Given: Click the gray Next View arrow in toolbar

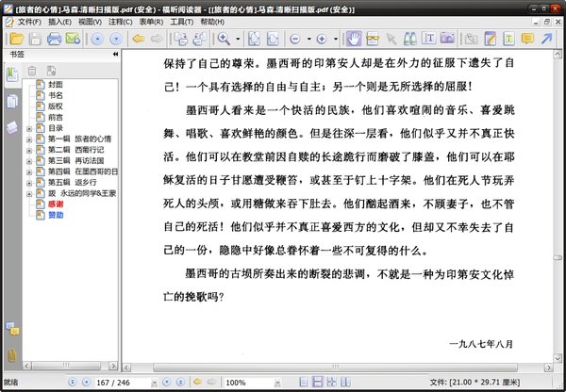Looking at the screenshot, I should [157, 39].
